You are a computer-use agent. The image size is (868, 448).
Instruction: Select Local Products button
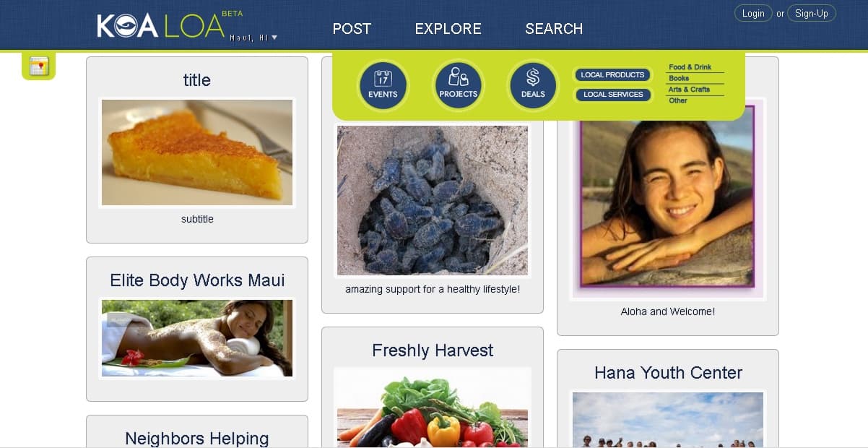pos(613,75)
